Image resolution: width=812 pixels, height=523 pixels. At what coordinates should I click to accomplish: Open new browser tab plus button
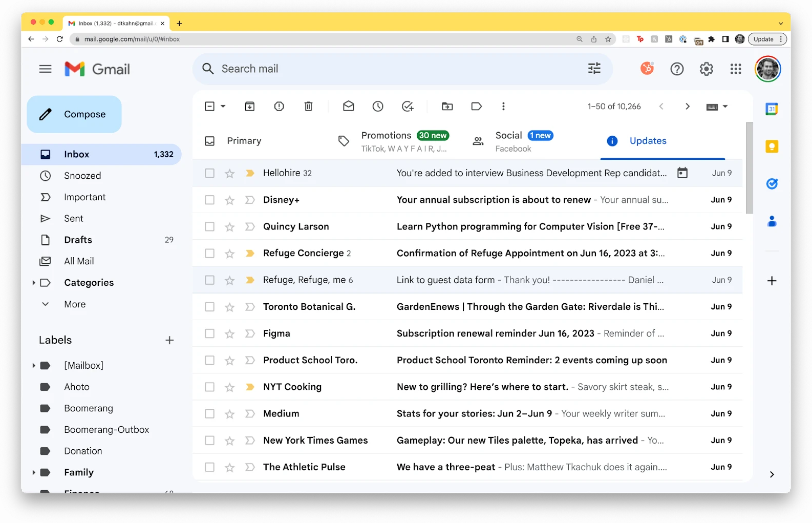179,24
